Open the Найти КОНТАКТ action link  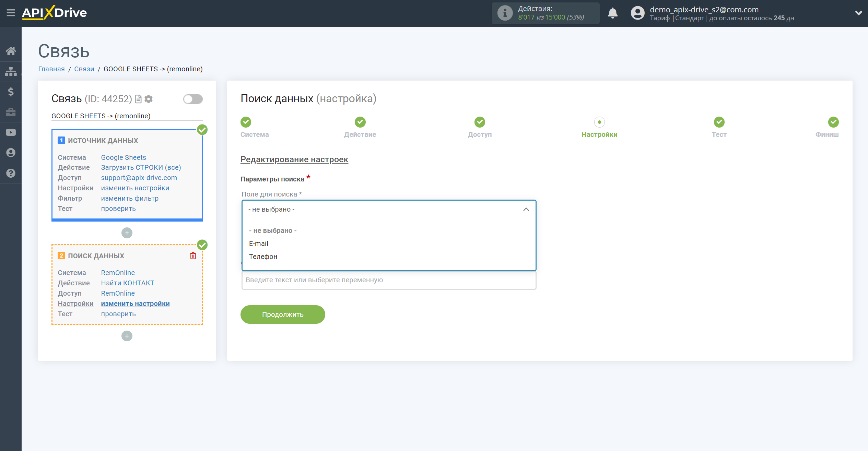click(x=128, y=283)
